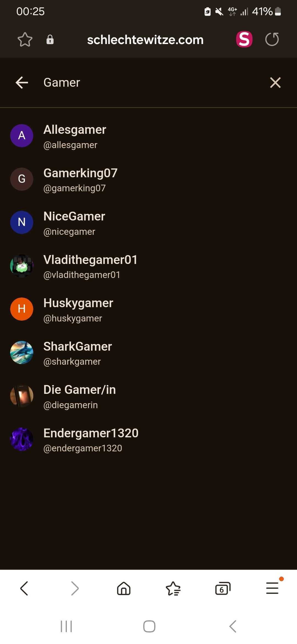Open the SharkGamer avatar thumbnail
Screen dimensions: 297x644
pos(22,353)
